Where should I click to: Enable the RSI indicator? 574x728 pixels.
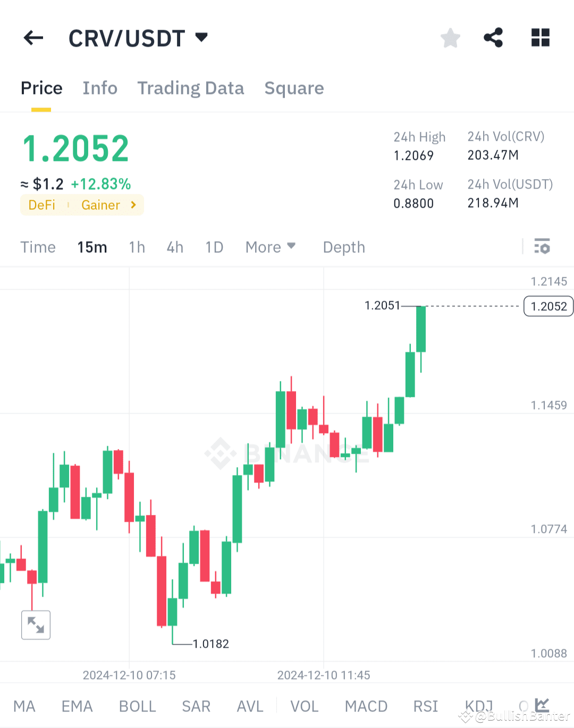[425, 706]
